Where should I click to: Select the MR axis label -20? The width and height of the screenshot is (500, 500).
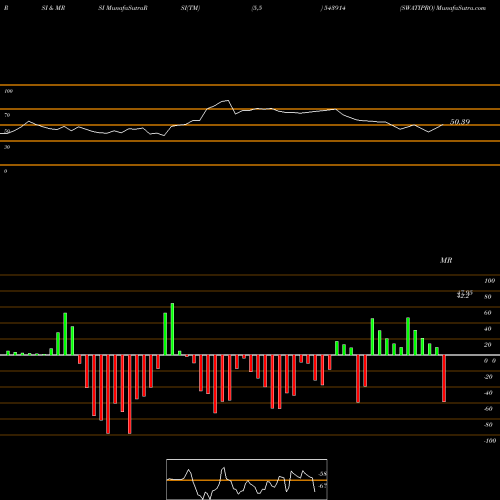click(488, 377)
